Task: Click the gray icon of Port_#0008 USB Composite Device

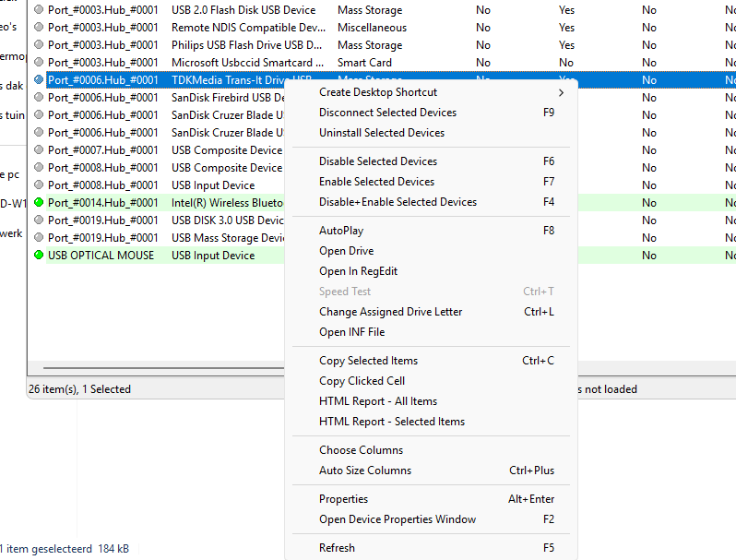Action: pos(39,167)
